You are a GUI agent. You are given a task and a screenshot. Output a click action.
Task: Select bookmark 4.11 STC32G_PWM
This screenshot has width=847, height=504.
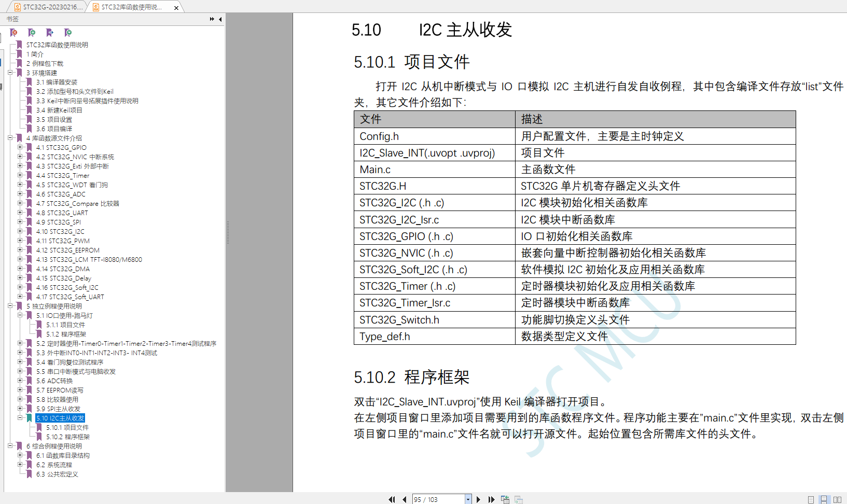63,241
